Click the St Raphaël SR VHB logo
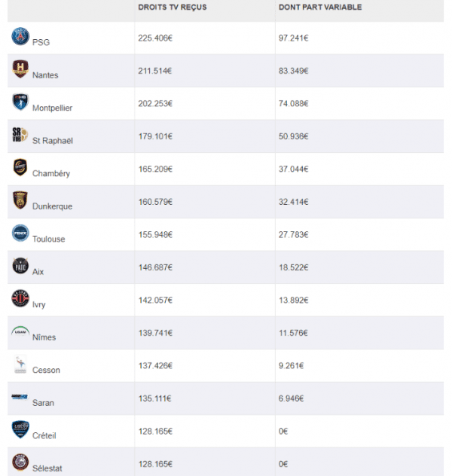The image size is (452, 476). (20, 135)
